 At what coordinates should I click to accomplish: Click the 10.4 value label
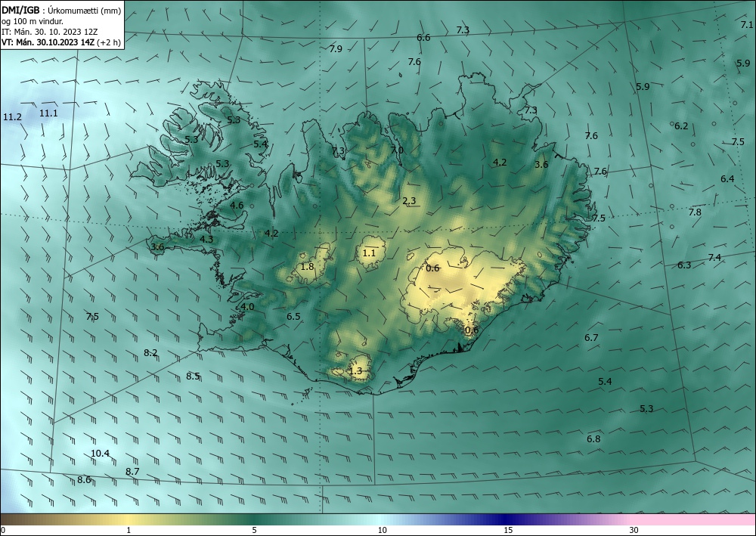(x=100, y=453)
